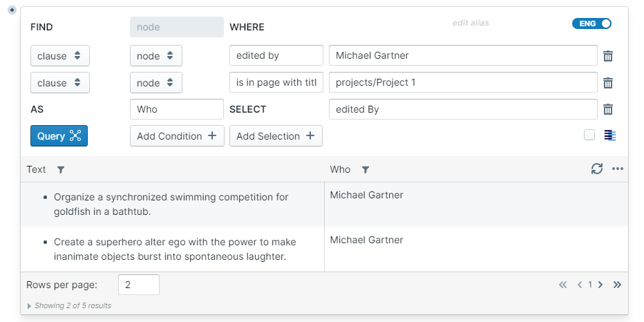Open the second row node dropdown
Image resolution: width=644 pixels, height=322 pixels.
[x=155, y=83]
